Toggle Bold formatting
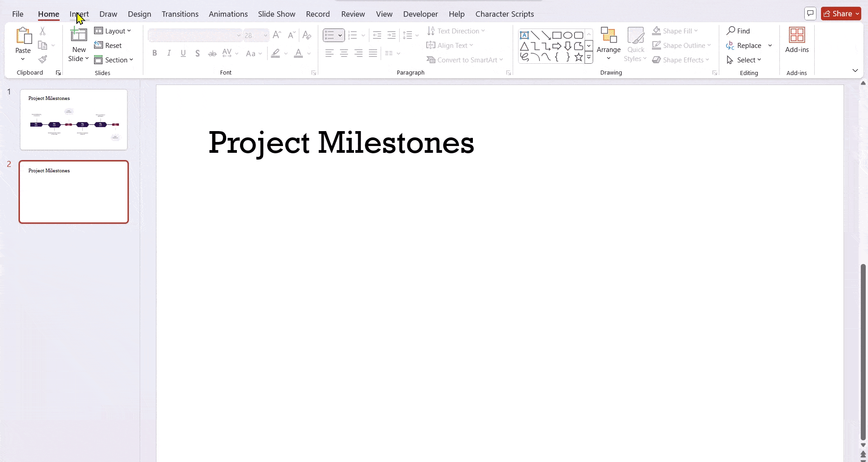 pos(155,53)
